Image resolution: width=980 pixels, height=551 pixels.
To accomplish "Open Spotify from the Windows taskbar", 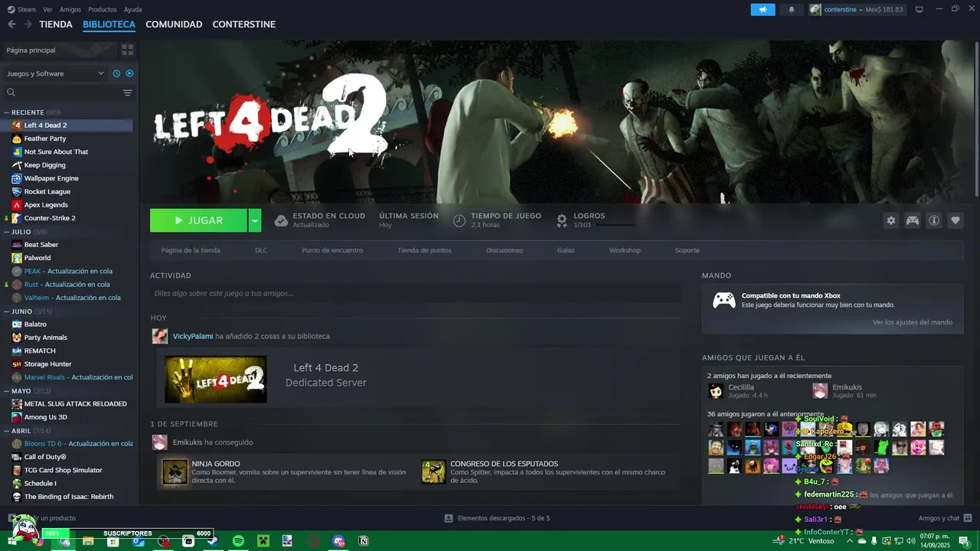I will coord(238,541).
